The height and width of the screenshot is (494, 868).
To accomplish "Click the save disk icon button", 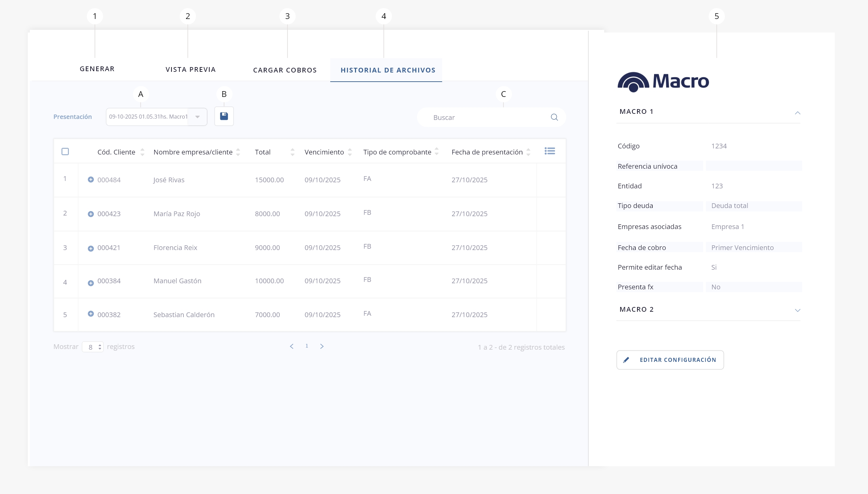I will click(x=224, y=116).
